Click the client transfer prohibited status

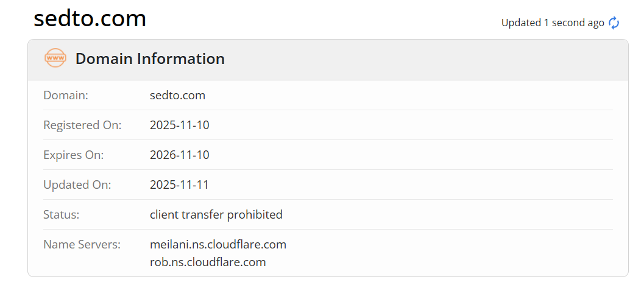pos(216,215)
